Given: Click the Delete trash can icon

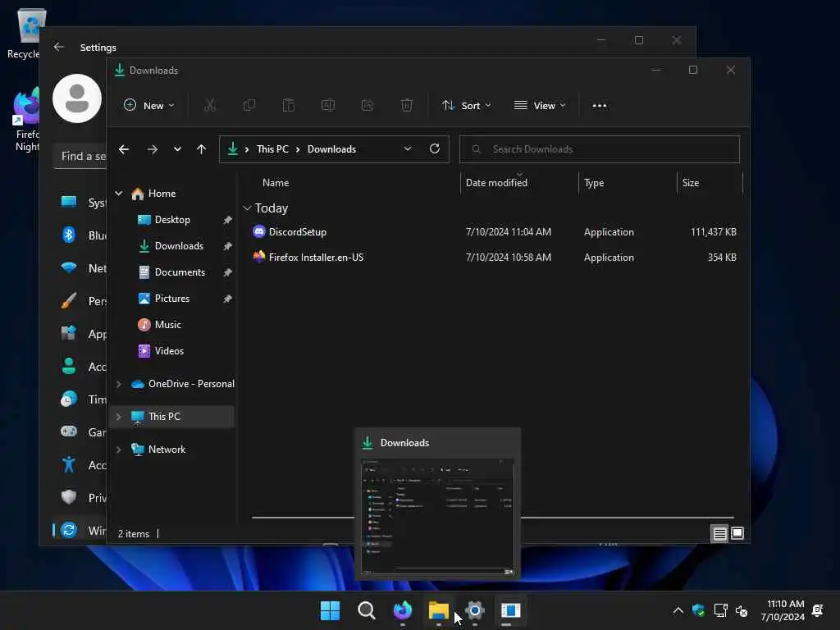Looking at the screenshot, I should [407, 106].
